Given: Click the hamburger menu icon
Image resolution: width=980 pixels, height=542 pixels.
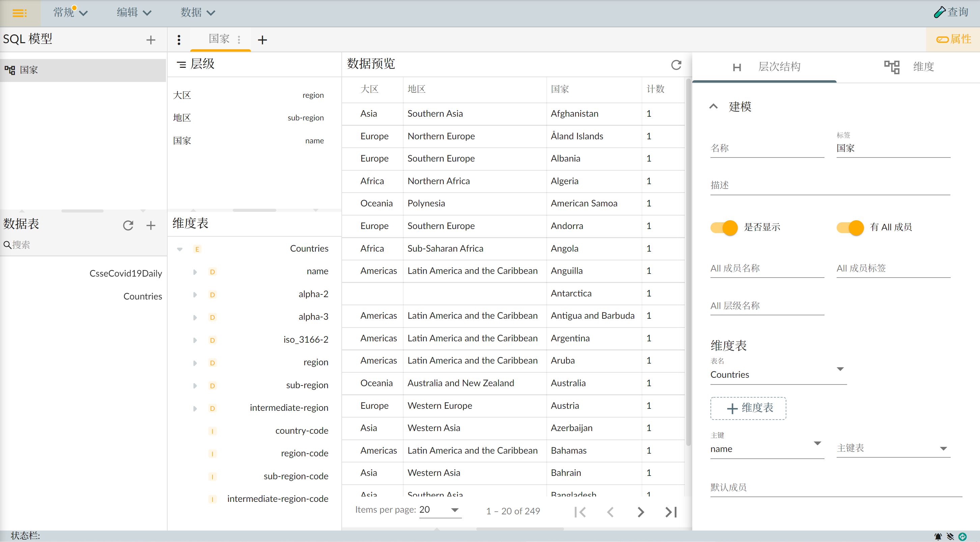Looking at the screenshot, I should tap(20, 13).
